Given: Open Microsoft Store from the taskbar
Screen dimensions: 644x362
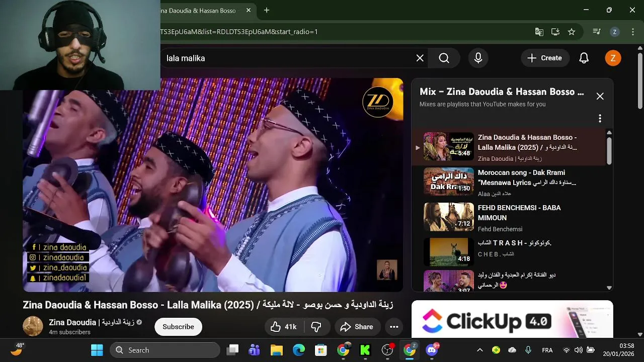Looking at the screenshot, I should coord(321,350).
